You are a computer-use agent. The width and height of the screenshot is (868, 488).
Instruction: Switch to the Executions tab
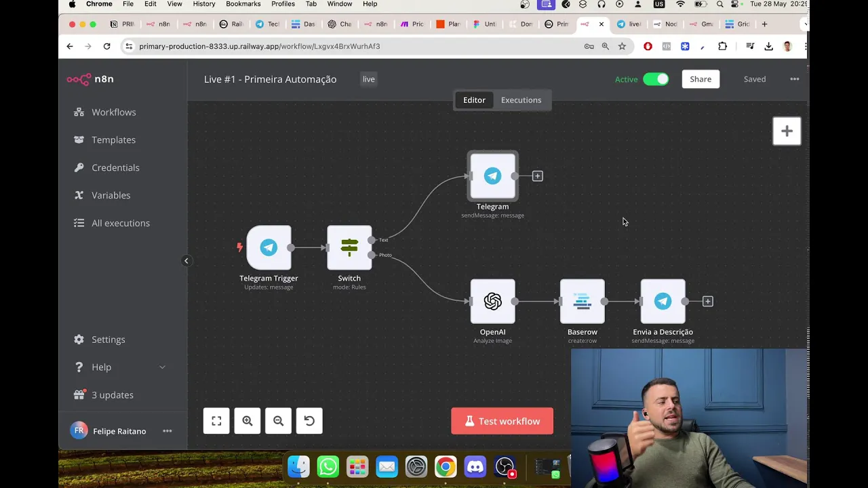pos(521,100)
